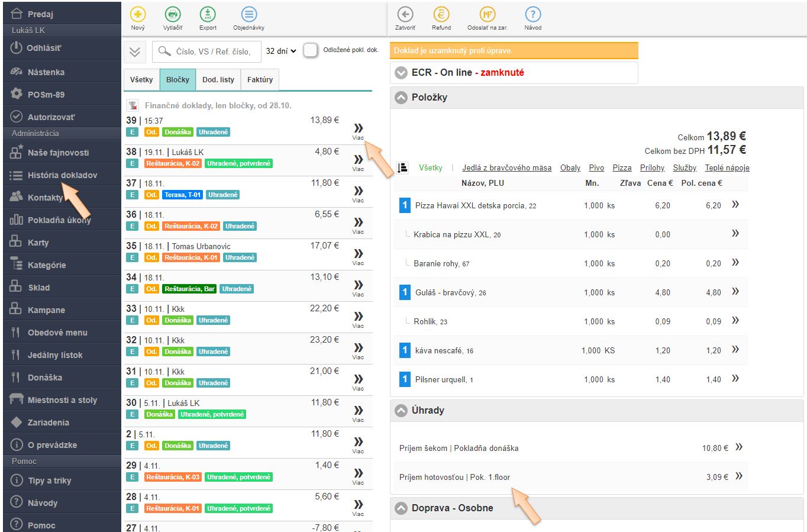This screenshot has width=807, height=532.
Task: Click the Vytlačiť print icon
Action: click(172, 15)
